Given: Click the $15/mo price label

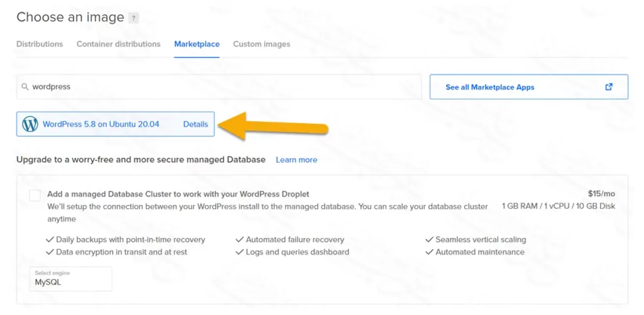Looking at the screenshot, I should tap(601, 194).
